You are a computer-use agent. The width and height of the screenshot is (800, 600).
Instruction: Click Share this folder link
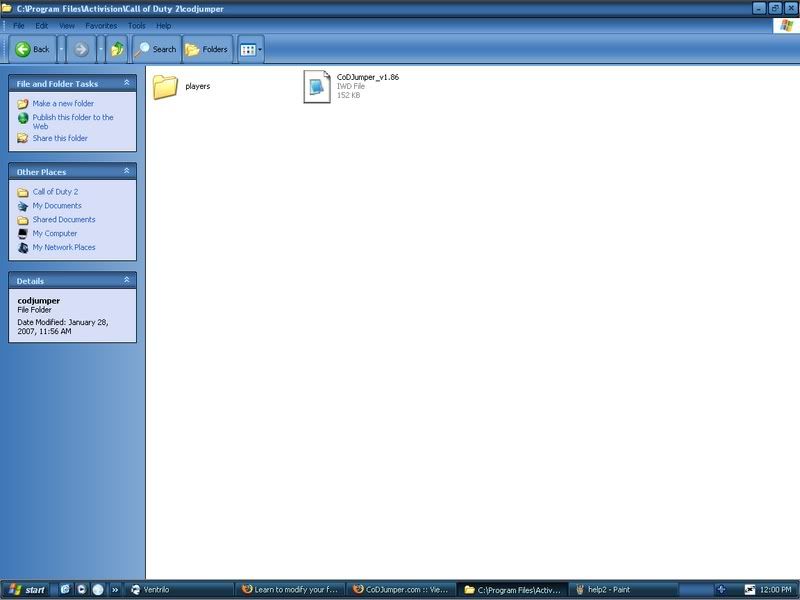59,139
